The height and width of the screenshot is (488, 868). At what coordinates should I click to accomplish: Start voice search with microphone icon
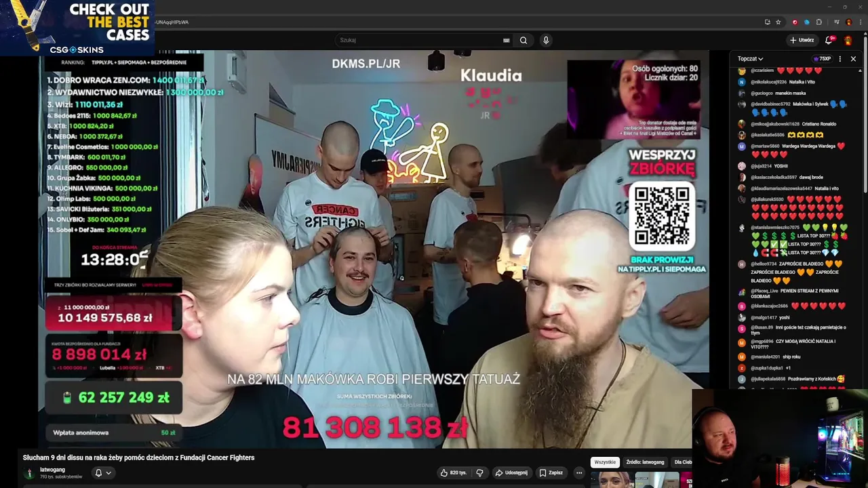point(546,40)
